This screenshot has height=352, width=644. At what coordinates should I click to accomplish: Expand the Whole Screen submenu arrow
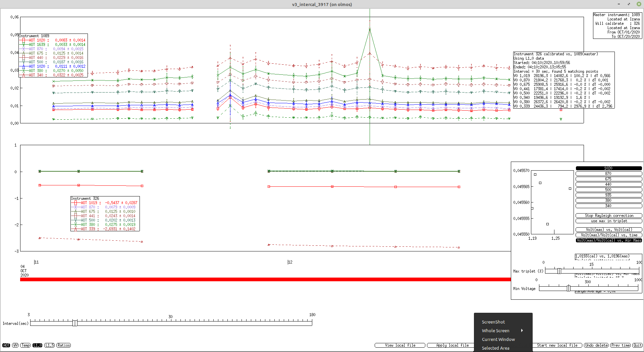point(522,331)
